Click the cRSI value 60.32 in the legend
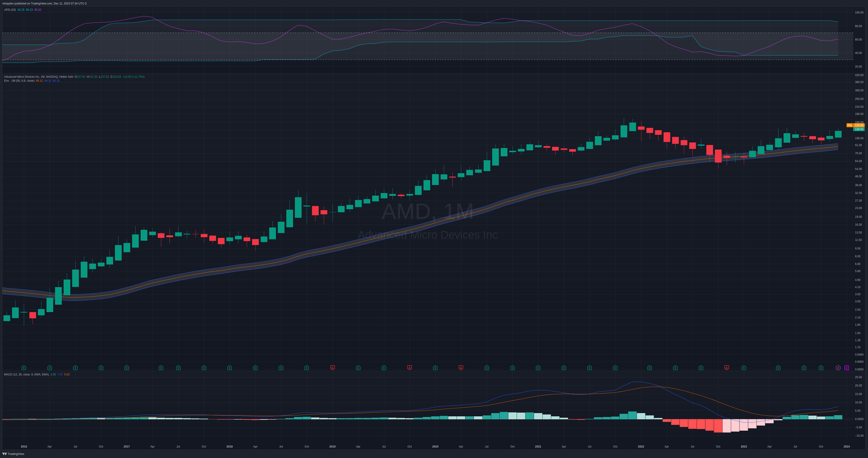This screenshot has height=458, width=868. click(x=38, y=10)
